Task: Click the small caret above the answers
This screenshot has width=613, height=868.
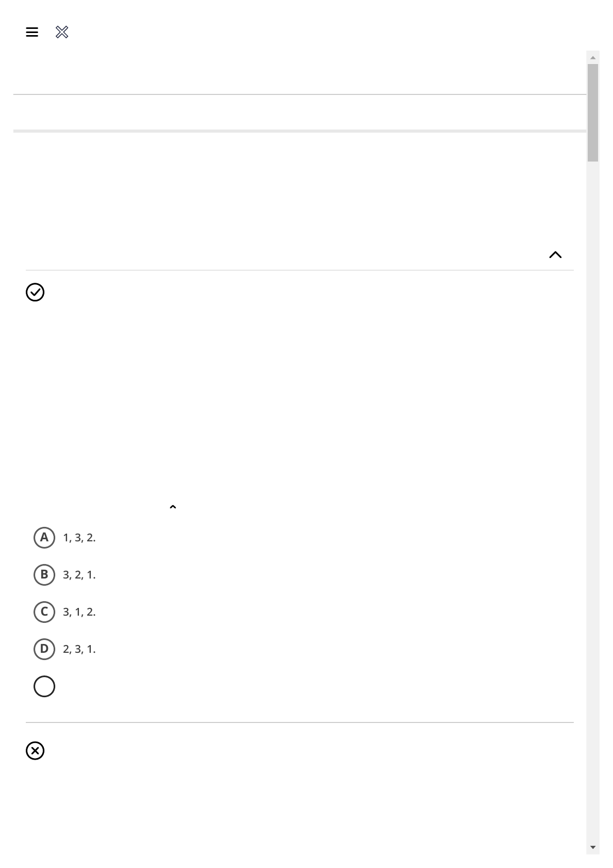Action: [x=173, y=507]
